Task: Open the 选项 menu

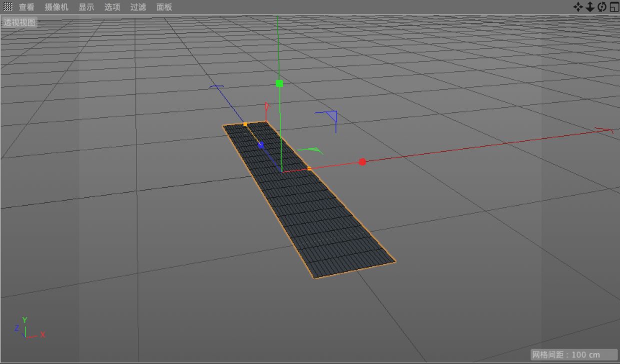Action: [112, 7]
